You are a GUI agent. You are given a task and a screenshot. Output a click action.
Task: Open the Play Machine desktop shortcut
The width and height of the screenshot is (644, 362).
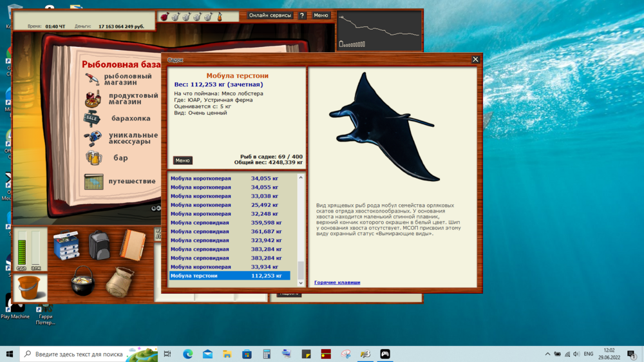pos(15,306)
